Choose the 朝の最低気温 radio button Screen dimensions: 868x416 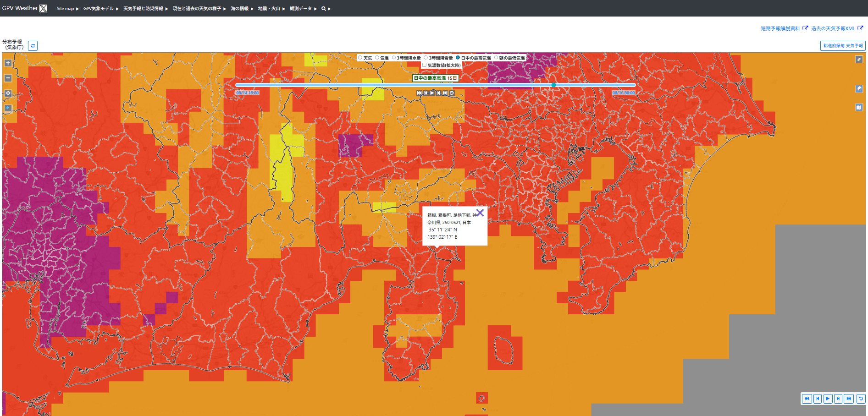coord(496,58)
